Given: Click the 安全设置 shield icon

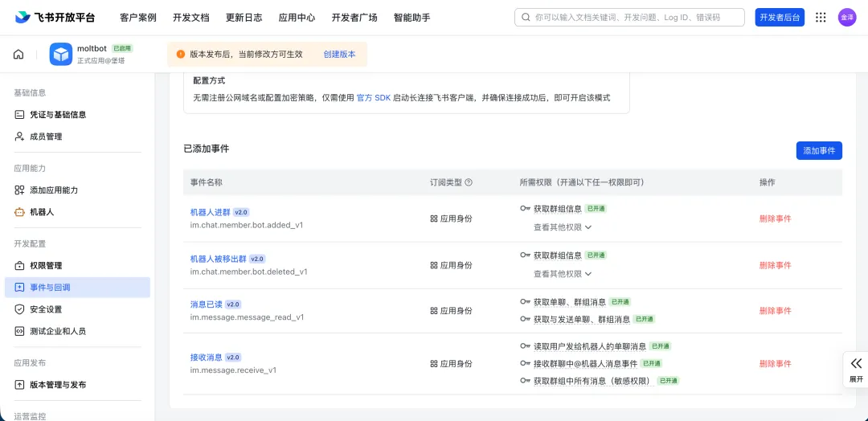Looking at the screenshot, I should [19, 309].
